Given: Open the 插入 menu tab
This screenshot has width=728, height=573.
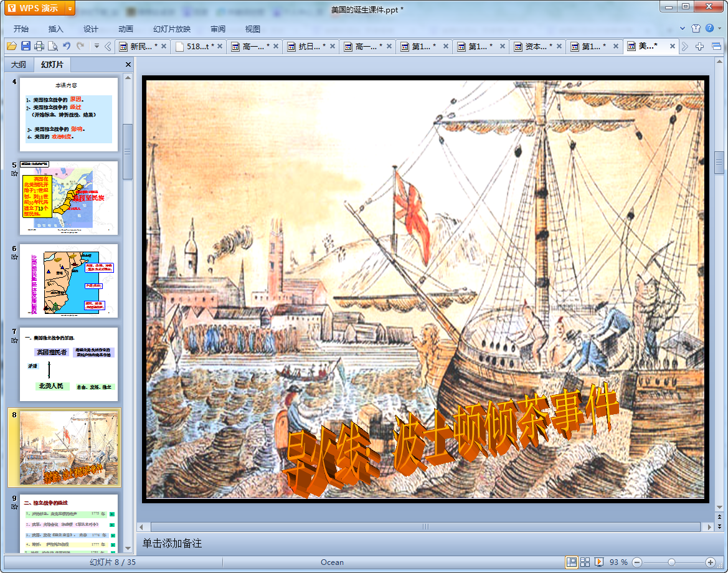Looking at the screenshot, I should [x=55, y=29].
